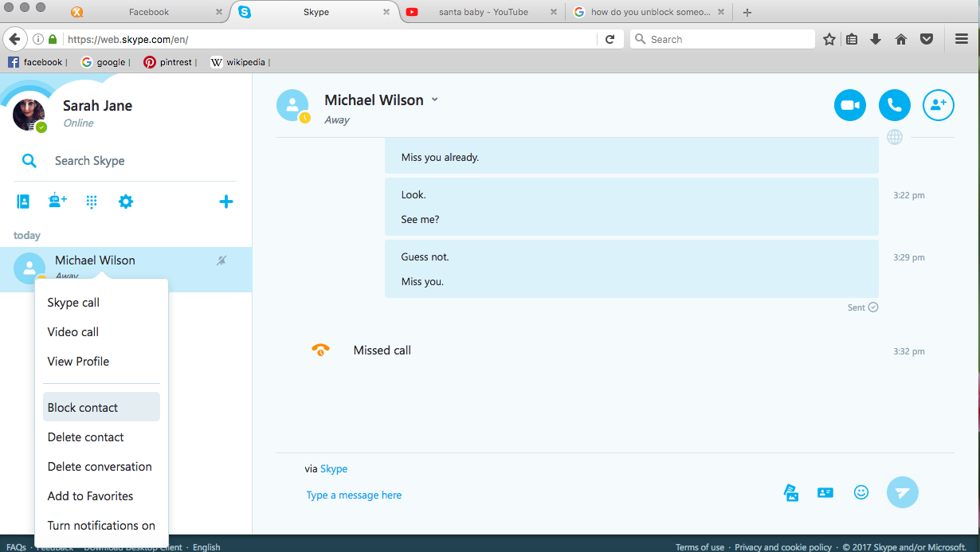
Task: Click the send message arrow button
Action: click(x=903, y=492)
